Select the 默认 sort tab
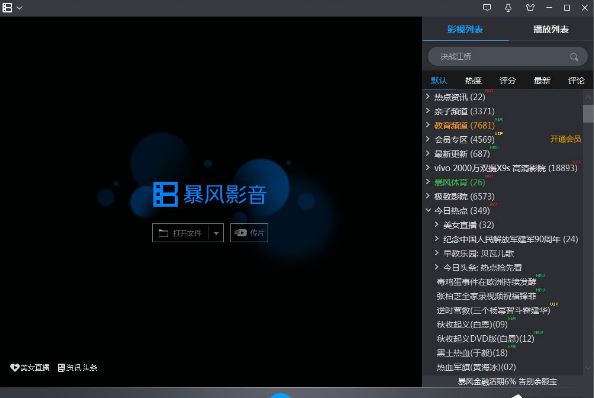Viewport: 594px width, 398px height. pos(439,80)
